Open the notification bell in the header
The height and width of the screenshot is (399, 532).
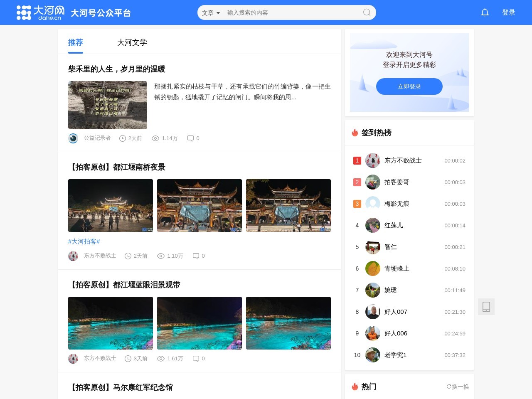(x=485, y=12)
